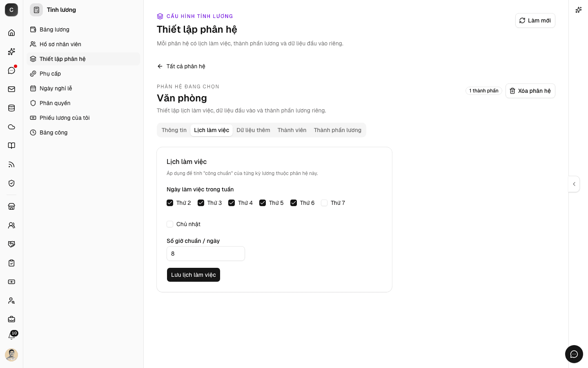
Task: Tick the Chủ nhật checkbox
Action: point(170,224)
